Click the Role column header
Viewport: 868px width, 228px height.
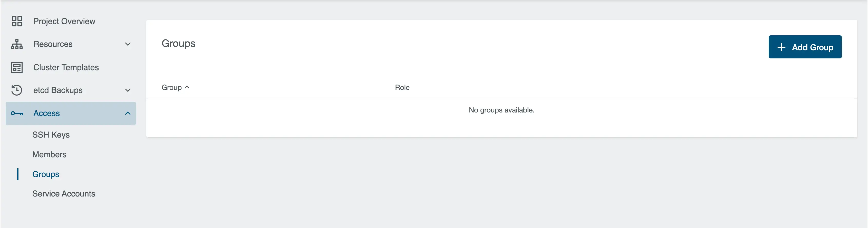pyautogui.click(x=402, y=87)
